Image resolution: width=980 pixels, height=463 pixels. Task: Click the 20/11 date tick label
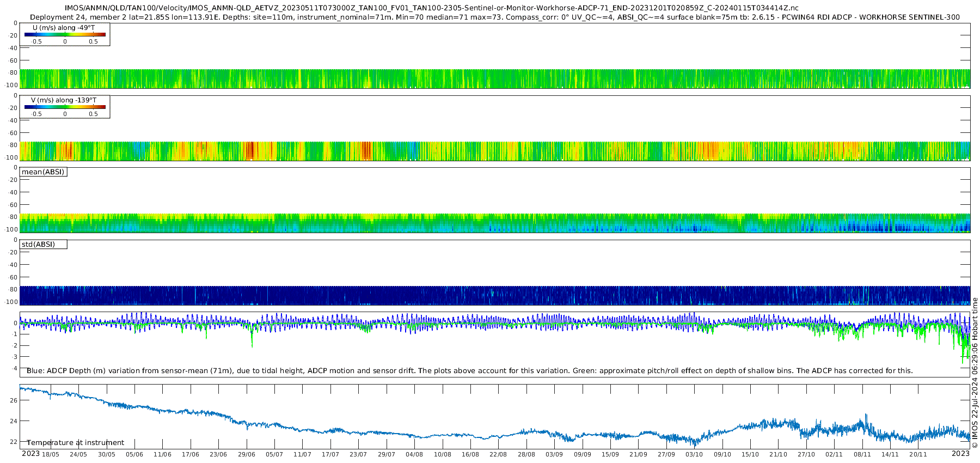[918, 454]
